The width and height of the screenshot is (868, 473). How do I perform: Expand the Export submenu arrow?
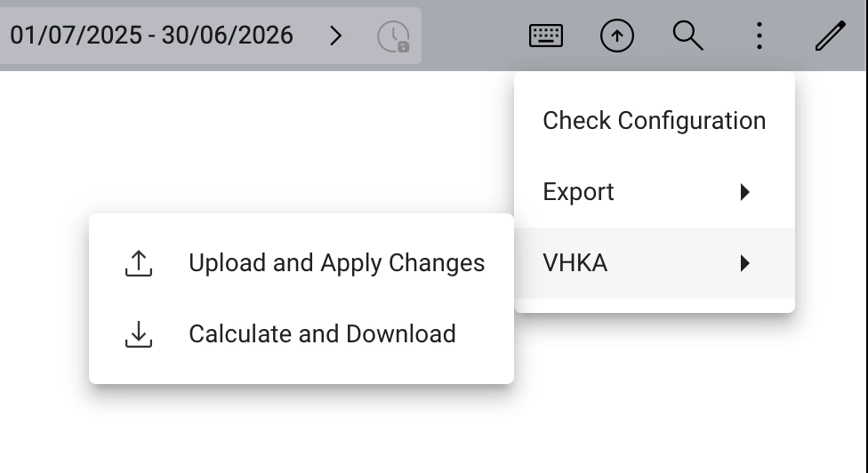(x=745, y=192)
